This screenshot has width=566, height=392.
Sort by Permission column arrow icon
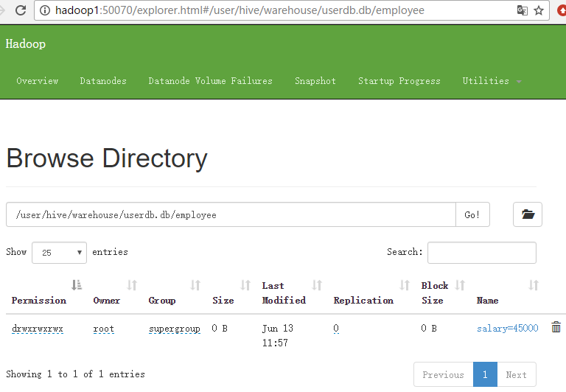76,285
